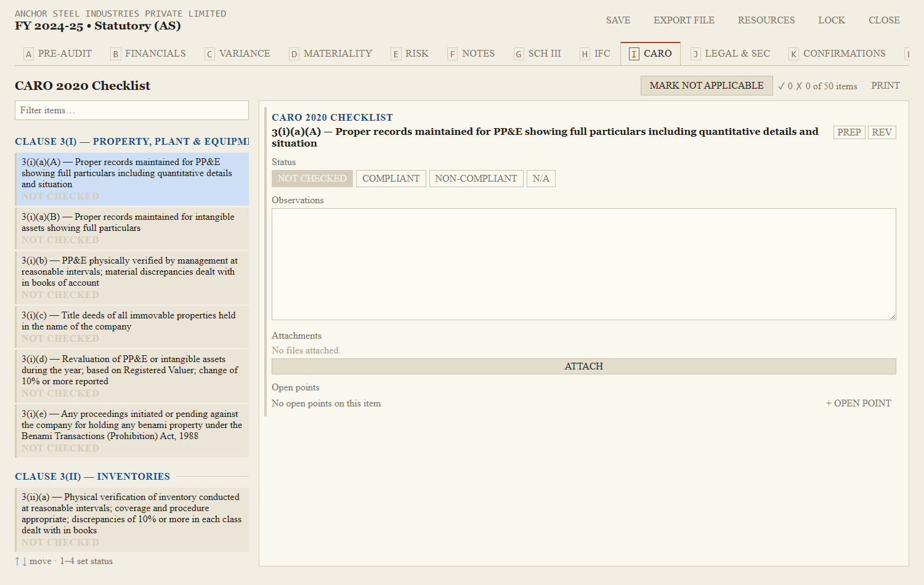This screenshot has width=924, height=585.
Task: Select item 3(i)(a)(B) intangible assets records
Action: pos(132,228)
